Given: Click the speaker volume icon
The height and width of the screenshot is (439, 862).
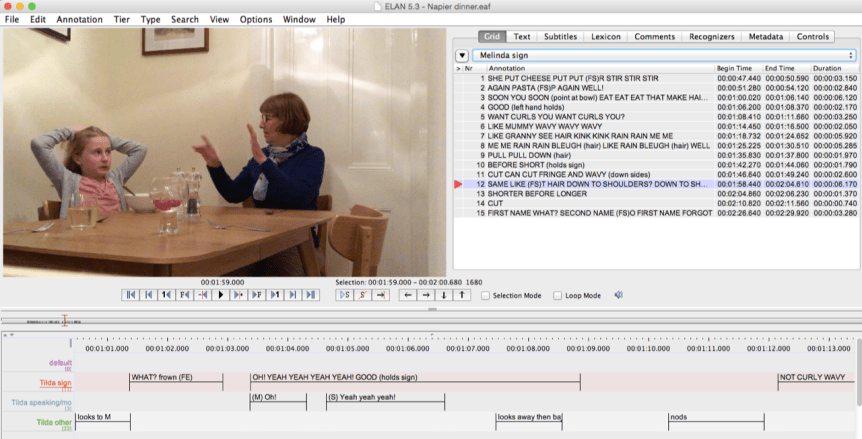Looking at the screenshot, I should click(x=619, y=295).
